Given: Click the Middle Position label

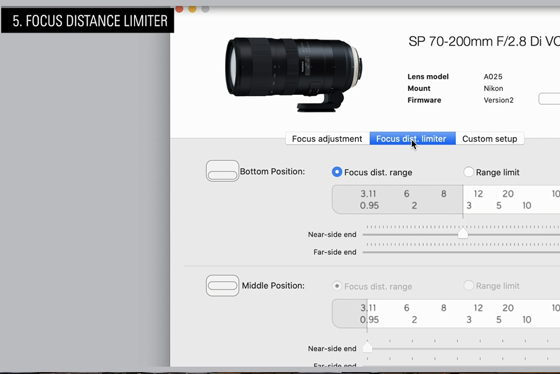Looking at the screenshot, I should pos(273,286).
